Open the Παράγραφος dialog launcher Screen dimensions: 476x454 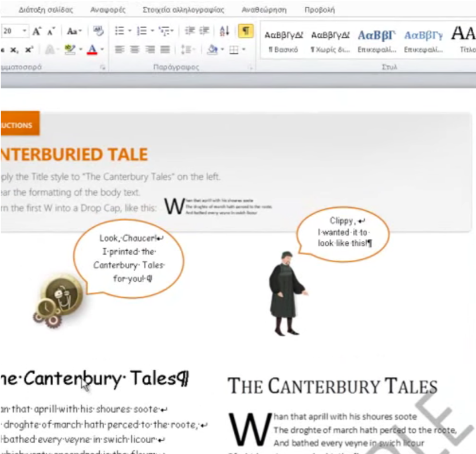click(250, 68)
